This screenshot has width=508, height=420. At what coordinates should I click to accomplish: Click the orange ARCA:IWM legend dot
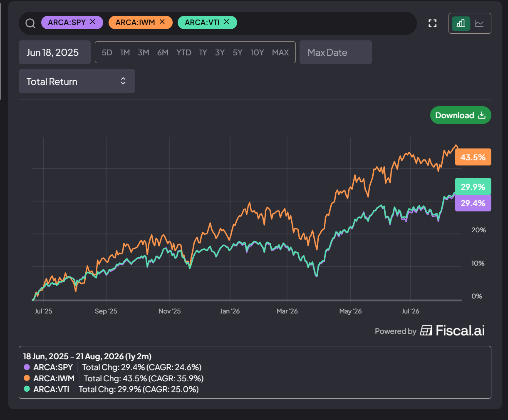[27, 378]
